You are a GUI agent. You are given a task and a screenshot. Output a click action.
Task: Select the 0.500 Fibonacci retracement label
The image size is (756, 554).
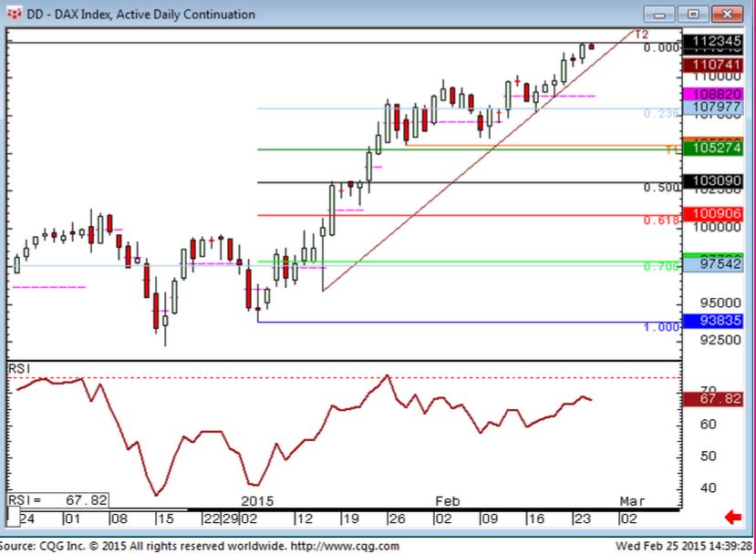[x=661, y=188]
